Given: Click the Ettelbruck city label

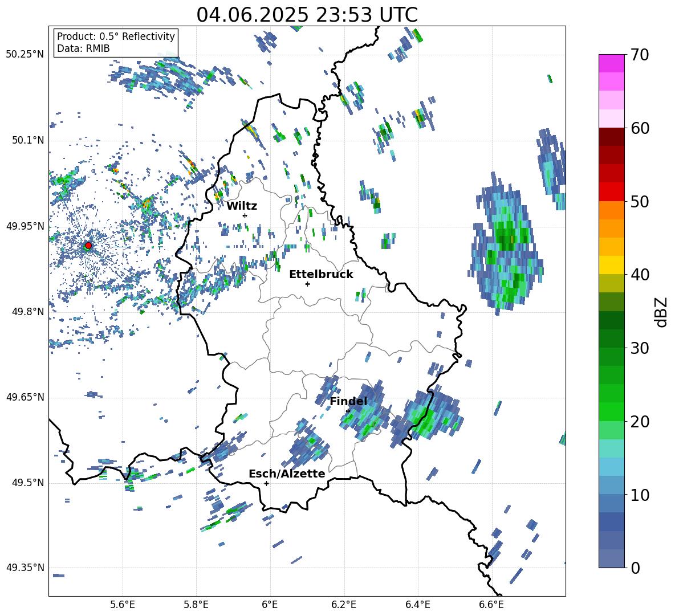Looking at the screenshot, I should pos(321,275).
